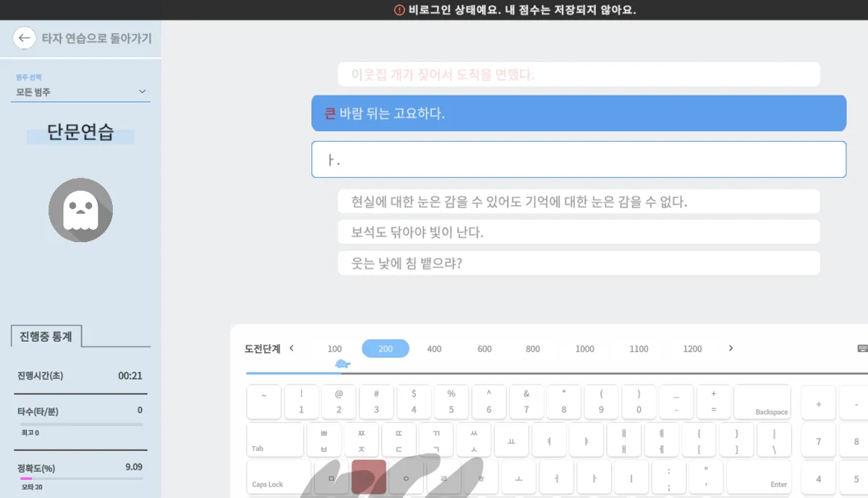Click the 2 / @ key
The image size is (868, 498).
click(x=339, y=402)
